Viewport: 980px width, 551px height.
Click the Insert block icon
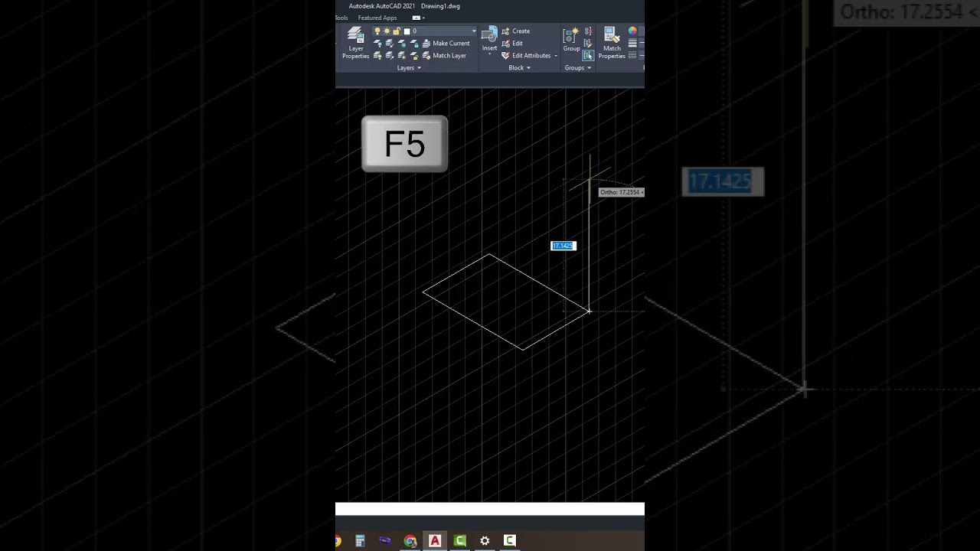tap(489, 35)
